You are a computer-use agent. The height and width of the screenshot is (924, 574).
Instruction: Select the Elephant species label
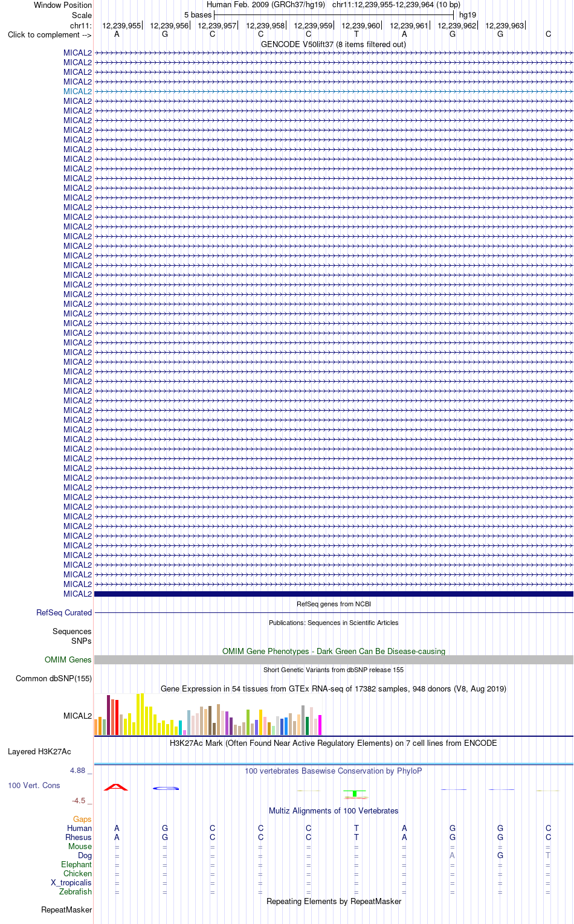tap(76, 864)
